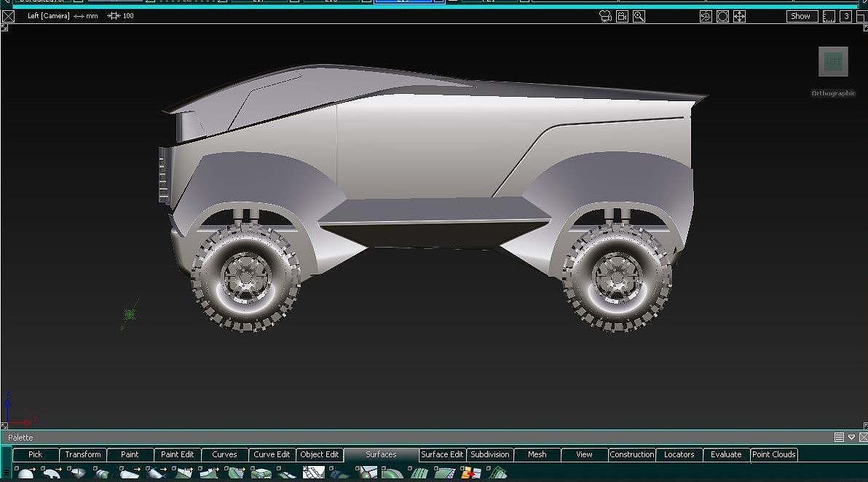
Task: Switch to the Subdivision palette tab
Action: tap(489, 454)
